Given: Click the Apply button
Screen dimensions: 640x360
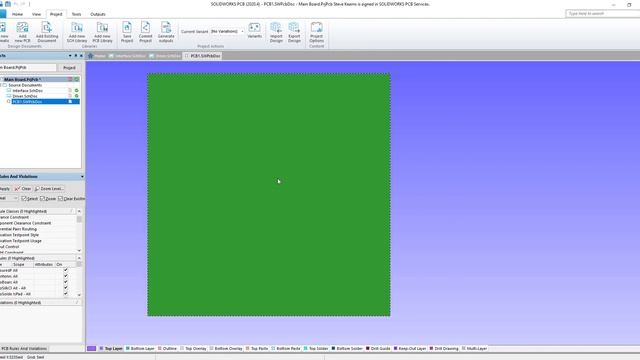Looking at the screenshot, I should 5,189.
